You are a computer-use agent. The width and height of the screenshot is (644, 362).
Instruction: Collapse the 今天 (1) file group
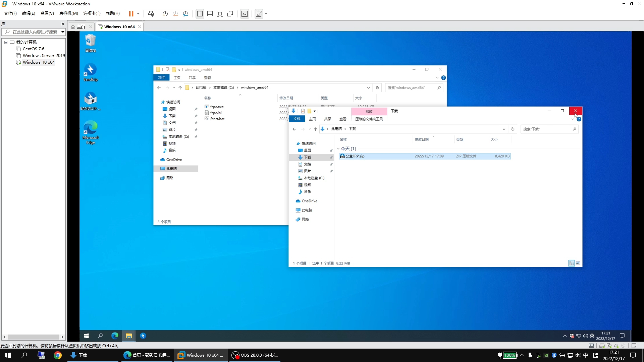pos(338,148)
